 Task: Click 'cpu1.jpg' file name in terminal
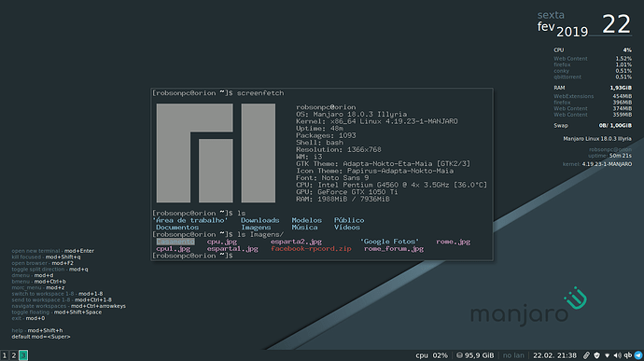tap(174, 248)
